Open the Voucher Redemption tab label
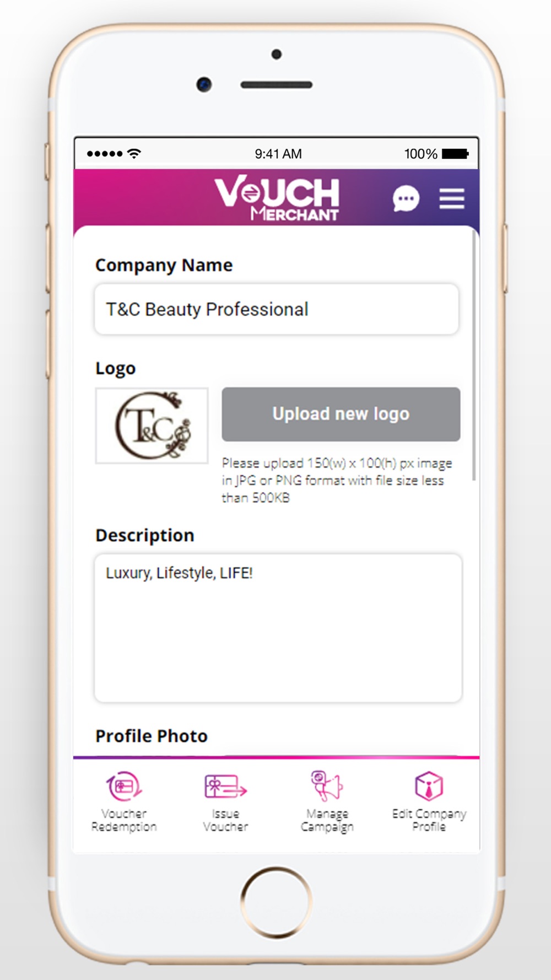Screen dimensions: 551x980 click(124, 820)
